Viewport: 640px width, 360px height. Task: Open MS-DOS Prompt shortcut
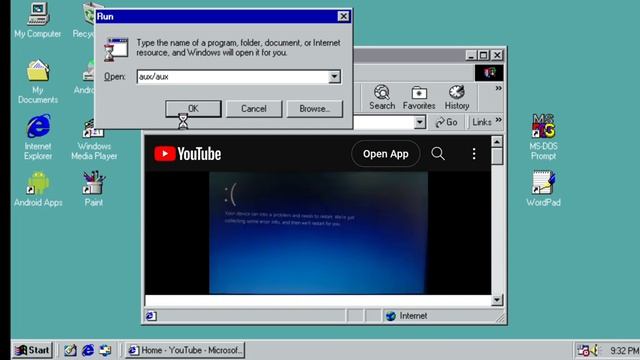click(543, 137)
